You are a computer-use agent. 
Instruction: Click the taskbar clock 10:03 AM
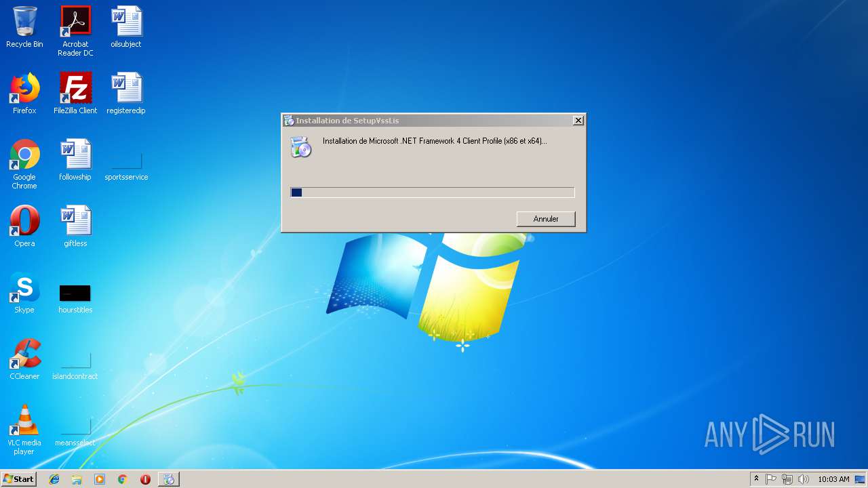point(833,479)
